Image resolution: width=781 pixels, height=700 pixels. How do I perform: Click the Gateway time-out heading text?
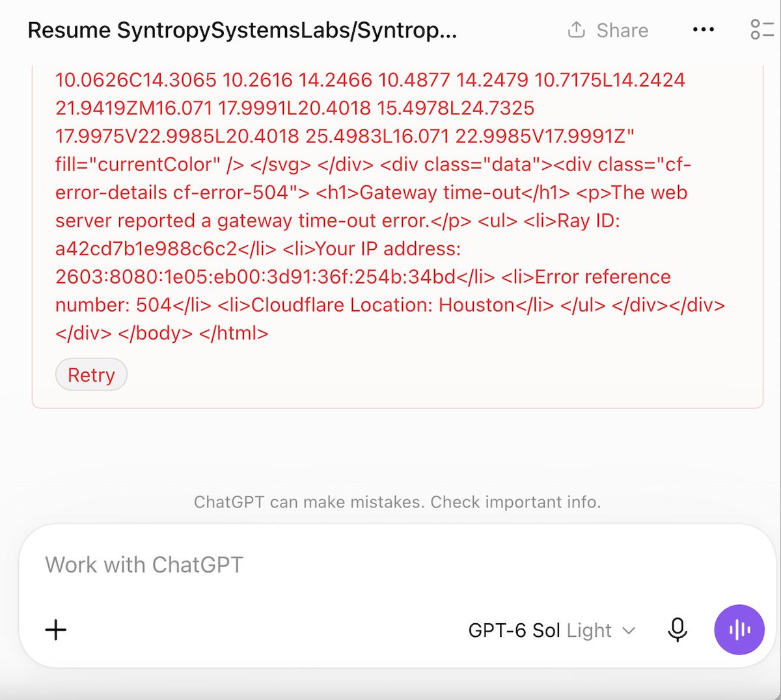[x=440, y=193]
